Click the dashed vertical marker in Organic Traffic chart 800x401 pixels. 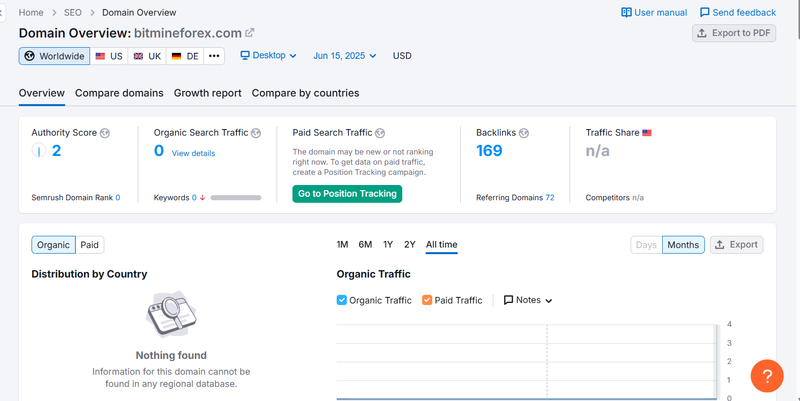click(x=547, y=361)
